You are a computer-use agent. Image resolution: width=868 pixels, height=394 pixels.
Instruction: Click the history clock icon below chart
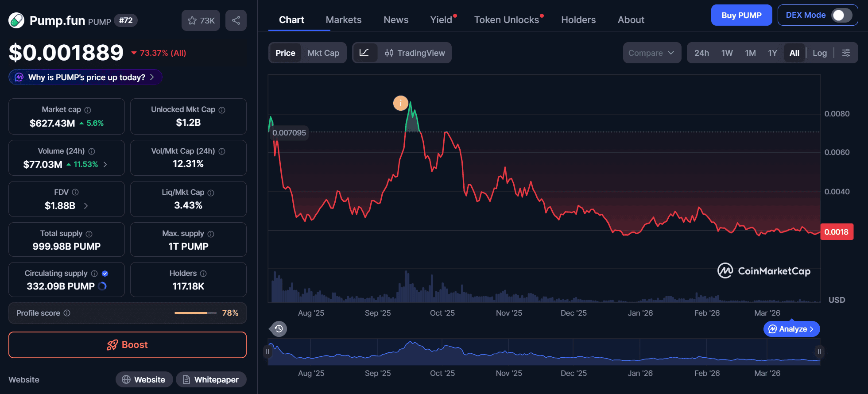click(279, 328)
